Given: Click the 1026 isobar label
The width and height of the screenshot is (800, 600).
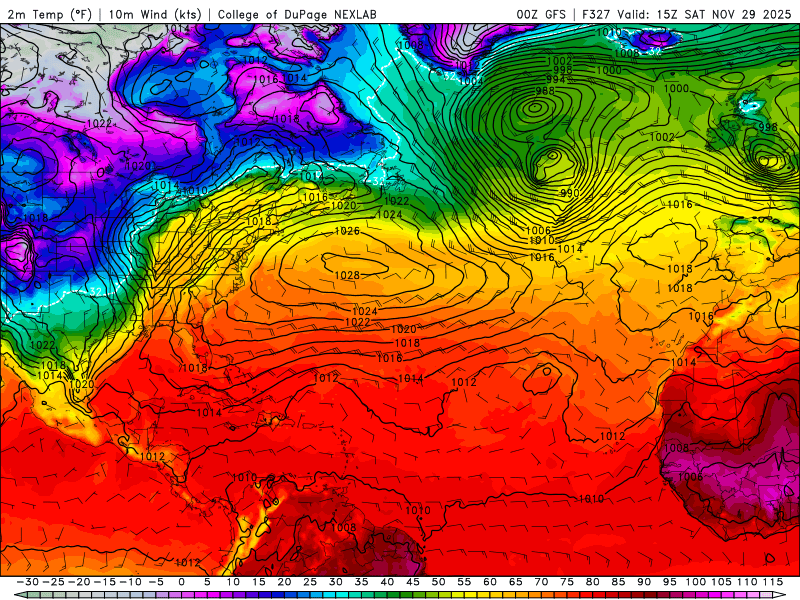Looking at the screenshot, I should point(347,231).
